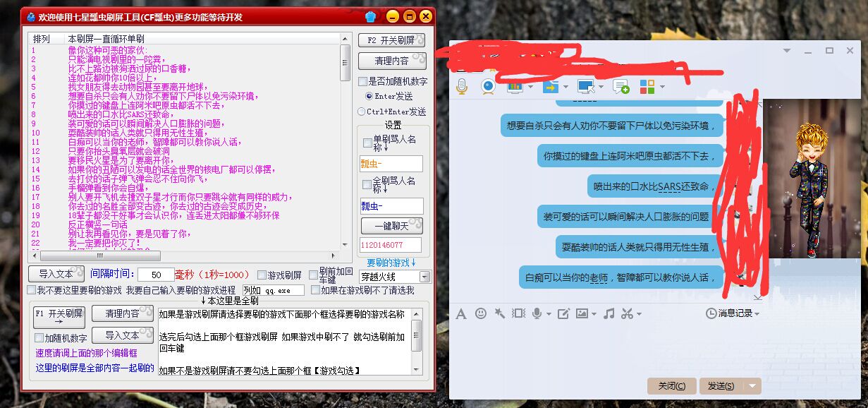The height and width of the screenshot is (408, 868).
Task: Start a video call with the webcam icon
Action: click(488, 87)
